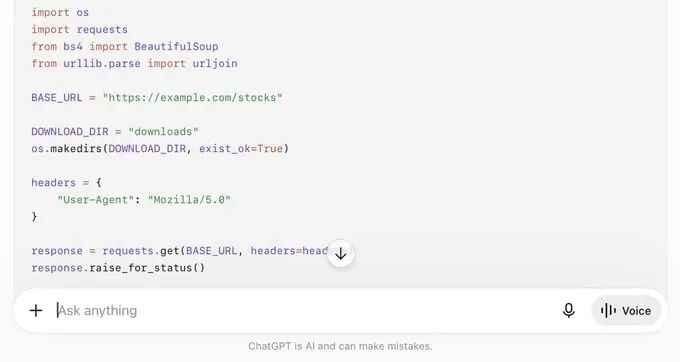Click the requests.get code line
Viewport: 680px width, 362px height.
click(180, 251)
